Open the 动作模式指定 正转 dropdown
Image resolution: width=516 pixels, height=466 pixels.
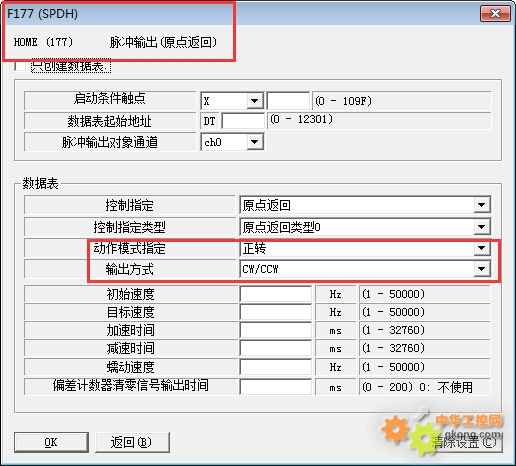pyautogui.click(x=482, y=248)
